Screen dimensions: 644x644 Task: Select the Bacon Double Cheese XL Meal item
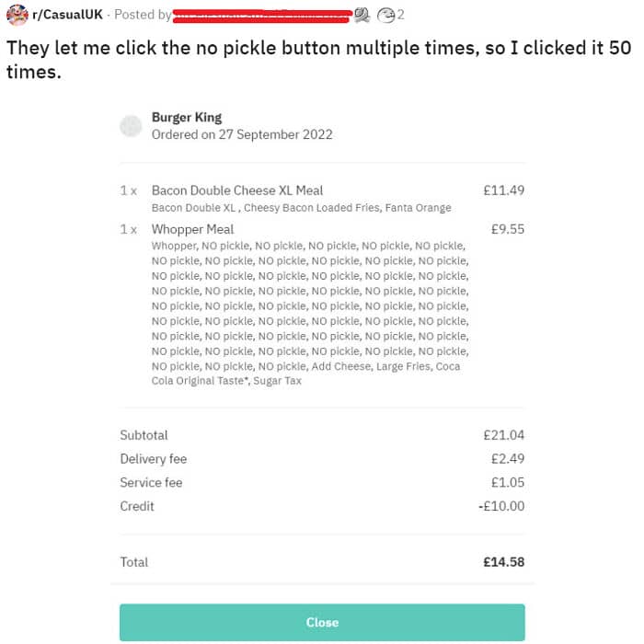[x=237, y=190]
